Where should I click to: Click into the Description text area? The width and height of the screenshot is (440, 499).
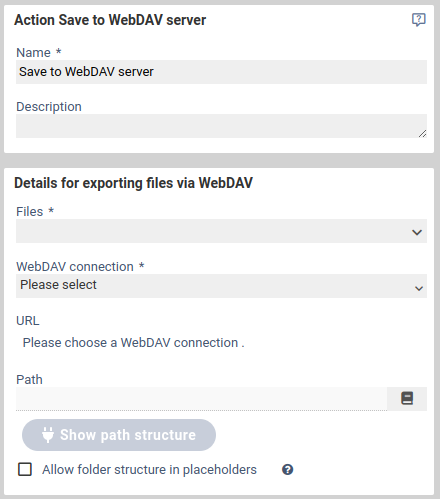[221, 126]
